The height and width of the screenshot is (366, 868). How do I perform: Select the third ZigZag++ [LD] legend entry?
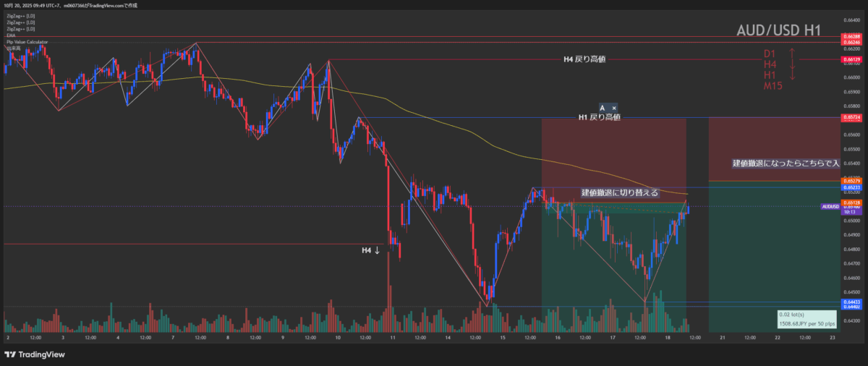coord(21,29)
